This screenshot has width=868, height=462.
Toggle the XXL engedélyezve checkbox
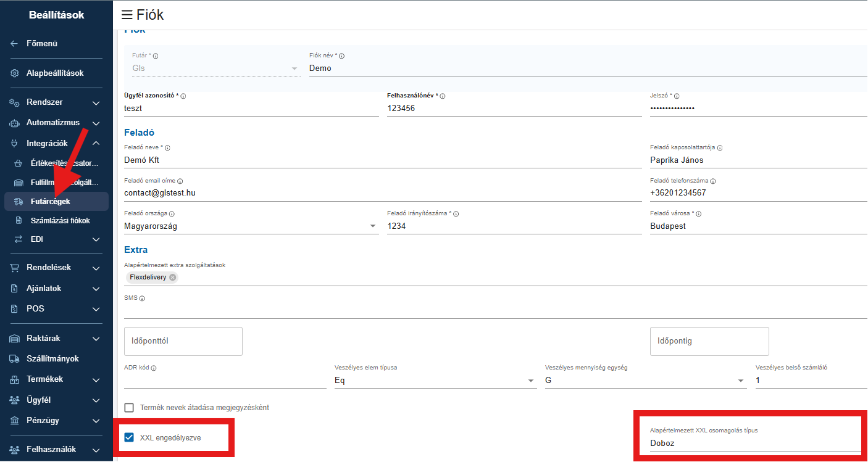pos(129,438)
